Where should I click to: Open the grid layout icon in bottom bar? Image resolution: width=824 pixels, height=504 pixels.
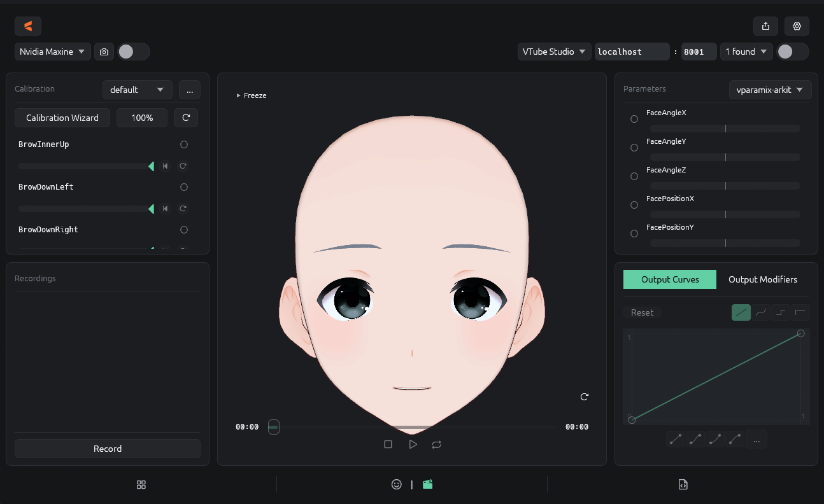(141, 484)
